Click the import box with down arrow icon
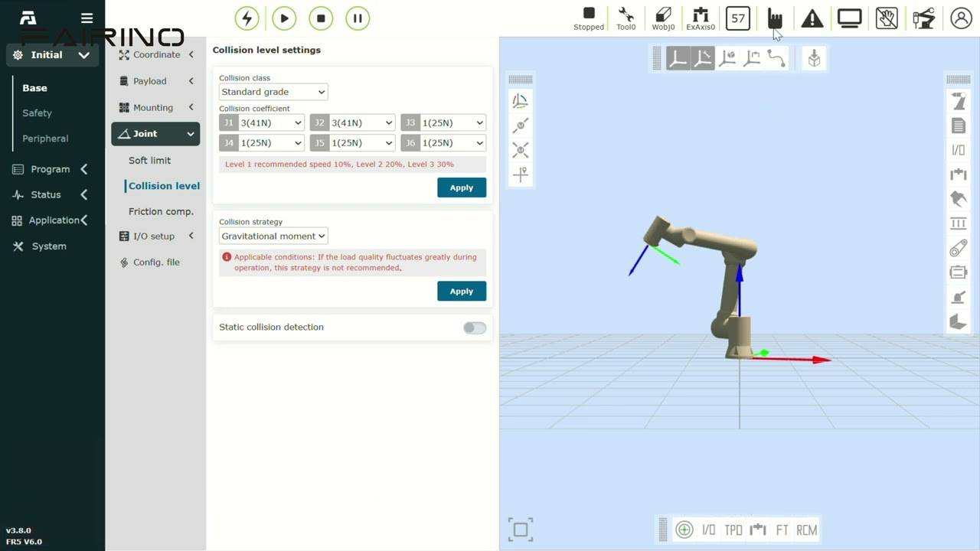980x551 pixels. (x=814, y=58)
